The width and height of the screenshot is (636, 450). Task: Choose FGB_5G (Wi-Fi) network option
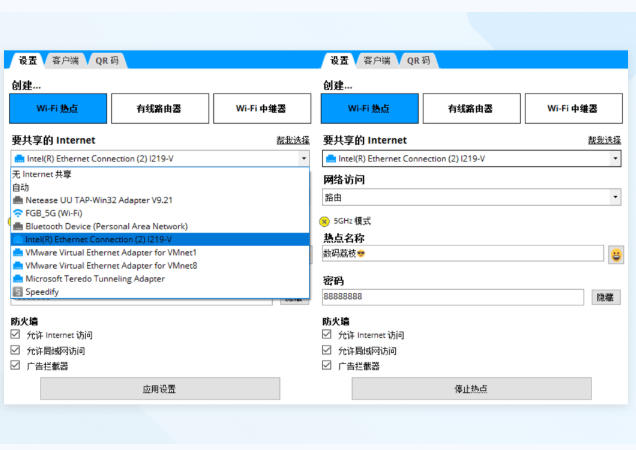coord(160,213)
